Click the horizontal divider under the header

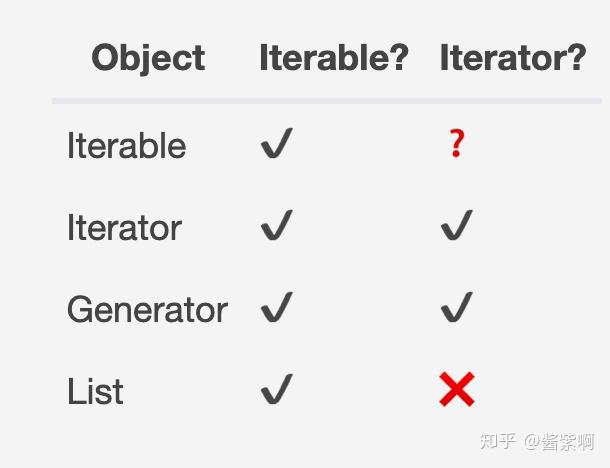tap(327, 101)
